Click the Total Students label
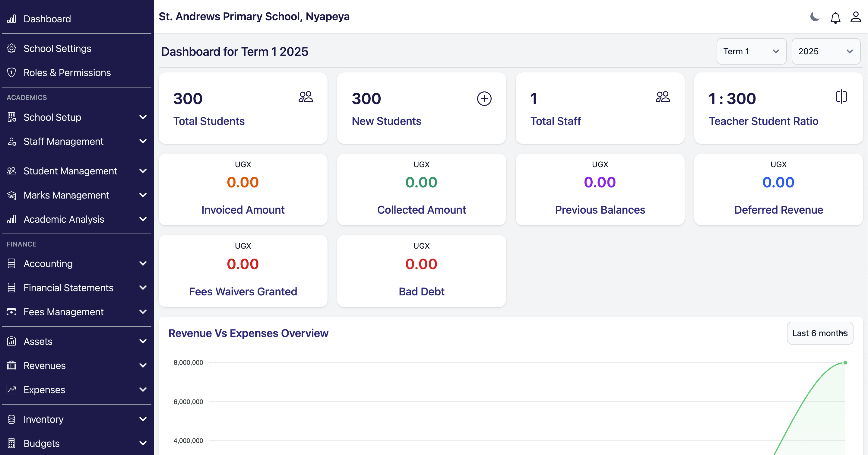 coord(209,121)
